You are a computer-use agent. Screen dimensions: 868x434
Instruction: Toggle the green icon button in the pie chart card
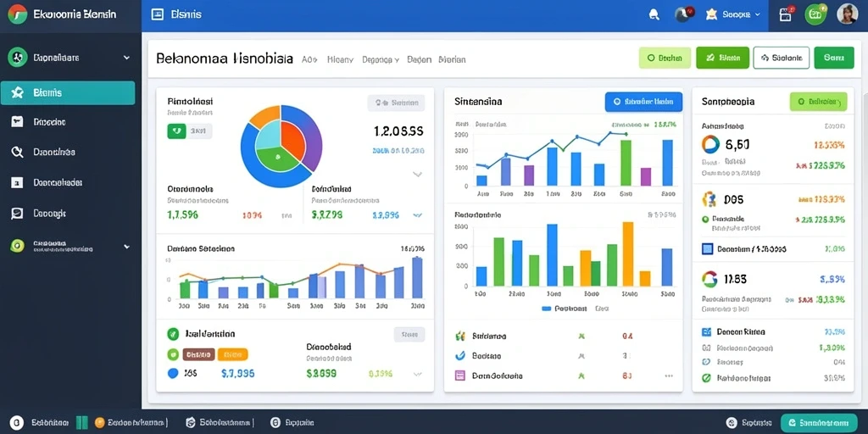[177, 131]
